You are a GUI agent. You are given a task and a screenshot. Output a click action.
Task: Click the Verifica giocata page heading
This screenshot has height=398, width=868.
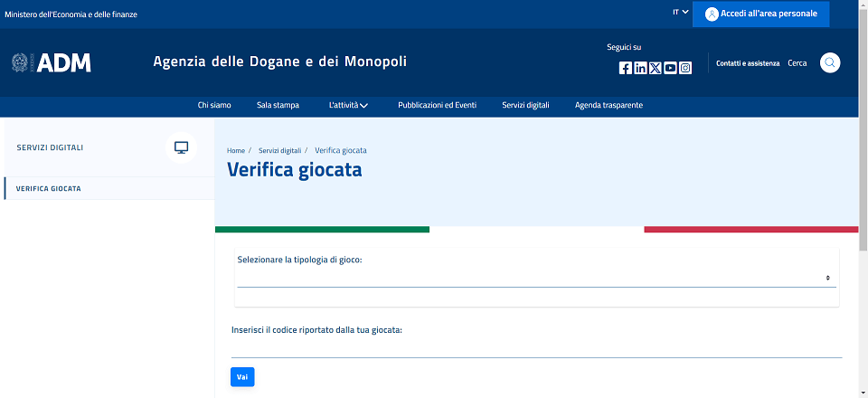pos(295,169)
